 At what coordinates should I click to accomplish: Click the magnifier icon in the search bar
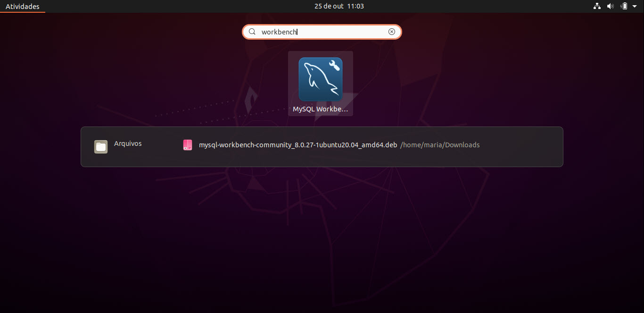pyautogui.click(x=252, y=32)
